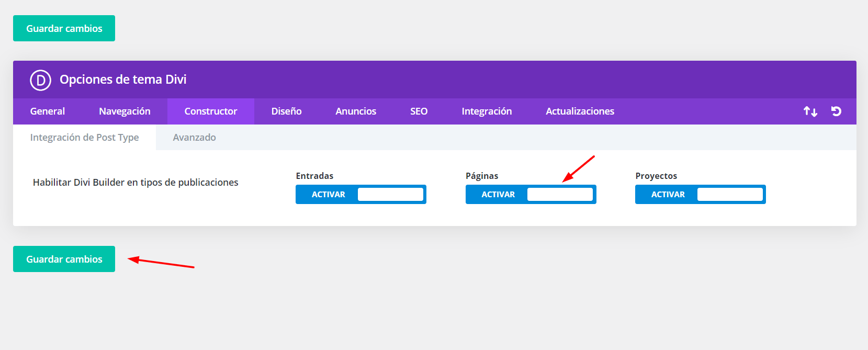This screenshot has height=350, width=868.
Task: Open the import/export arrows icon
Action: tap(810, 111)
